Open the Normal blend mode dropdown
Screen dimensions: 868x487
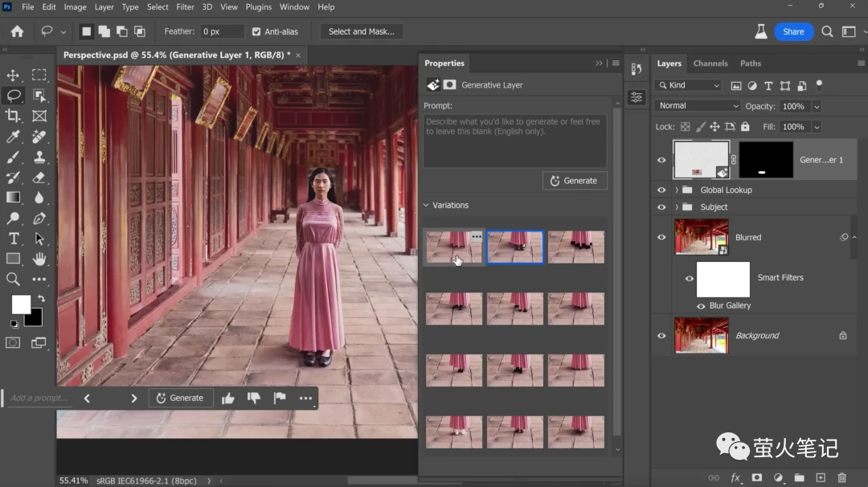click(697, 106)
